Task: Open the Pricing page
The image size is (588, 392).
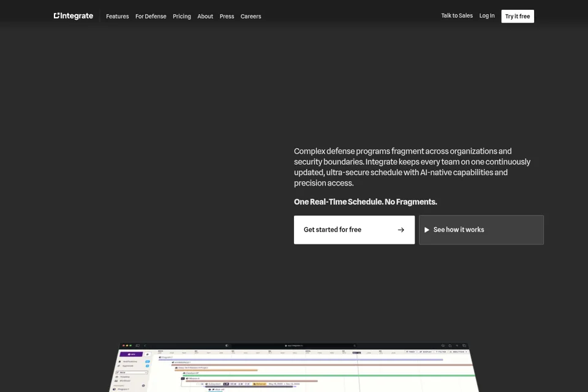Action: coord(182,16)
